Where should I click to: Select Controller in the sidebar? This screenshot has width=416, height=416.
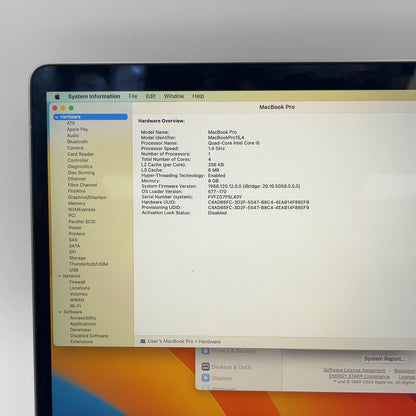click(x=78, y=160)
